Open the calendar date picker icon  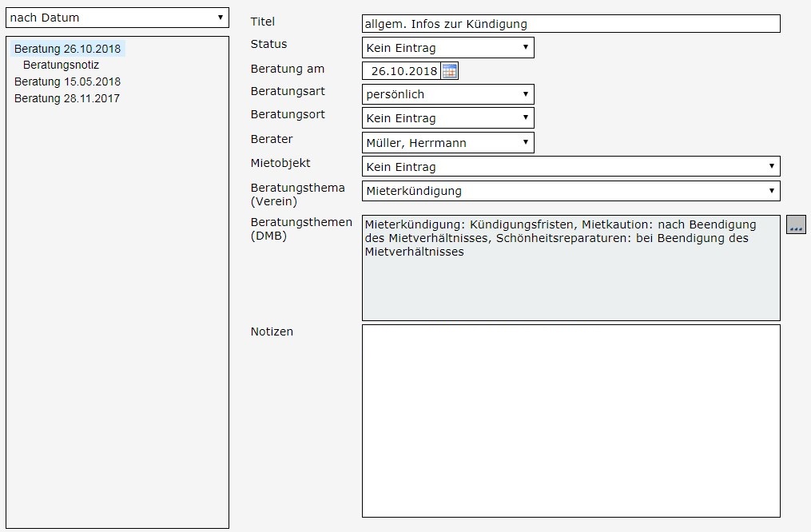coord(450,71)
